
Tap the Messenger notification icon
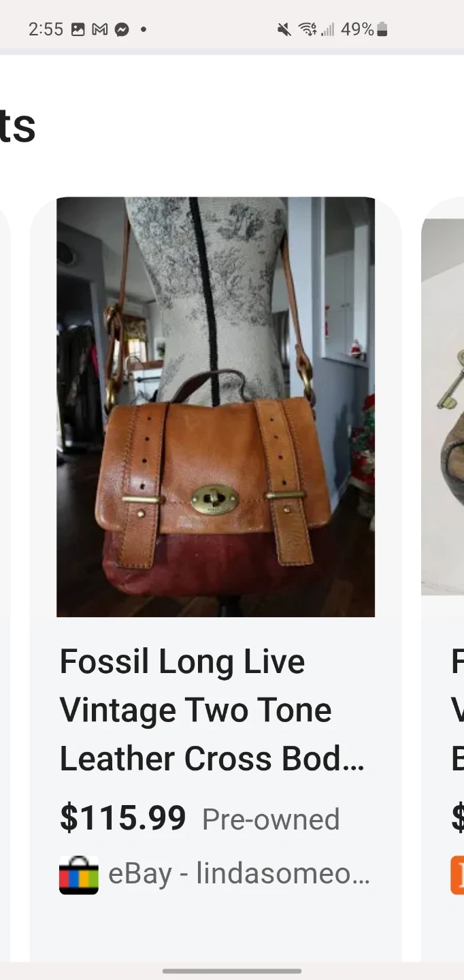(x=122, y=29)
